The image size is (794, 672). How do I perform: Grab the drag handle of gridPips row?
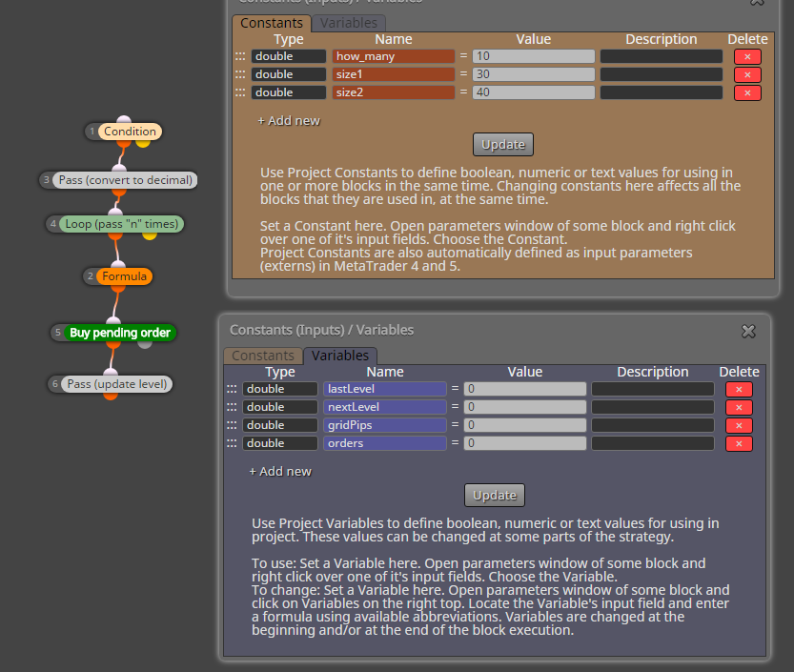point(232,425)
